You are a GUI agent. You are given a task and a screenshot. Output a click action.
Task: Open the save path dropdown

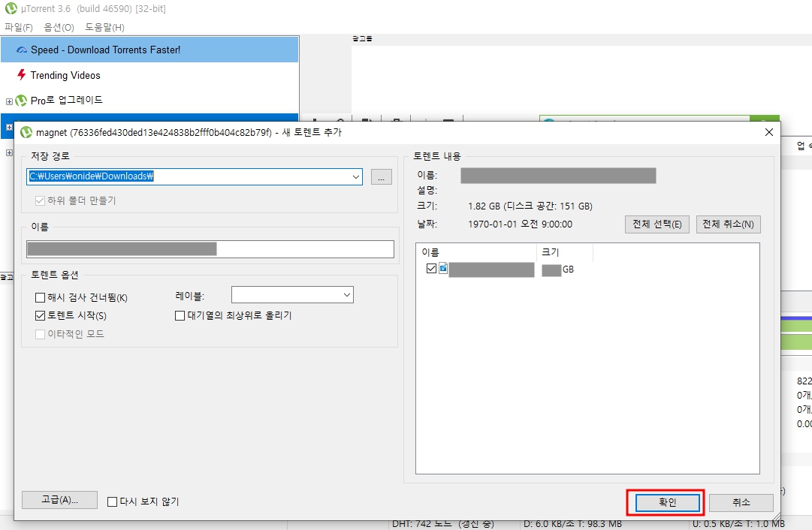point(356,176)
